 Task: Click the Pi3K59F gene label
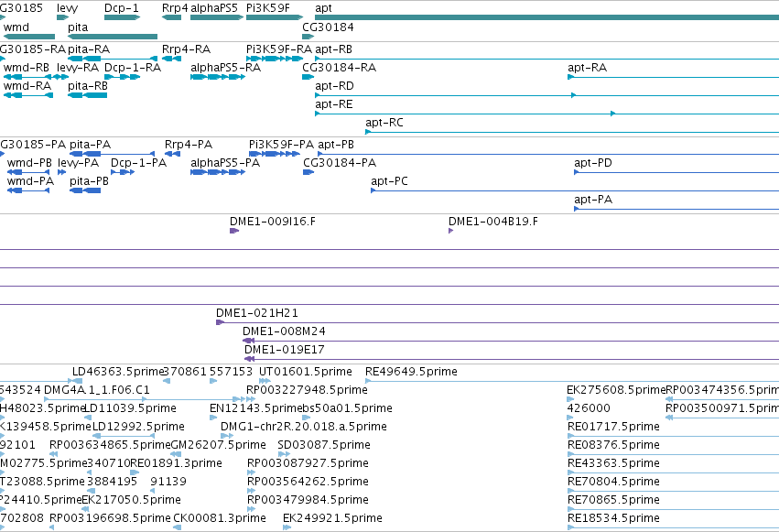pyautogui.click(x=268, y=8)
